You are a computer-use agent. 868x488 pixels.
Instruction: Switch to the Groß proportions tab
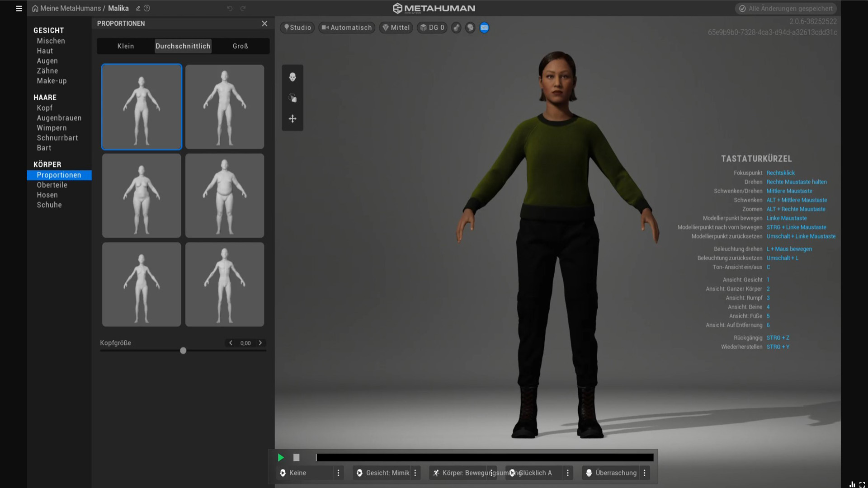pos(240,46)
